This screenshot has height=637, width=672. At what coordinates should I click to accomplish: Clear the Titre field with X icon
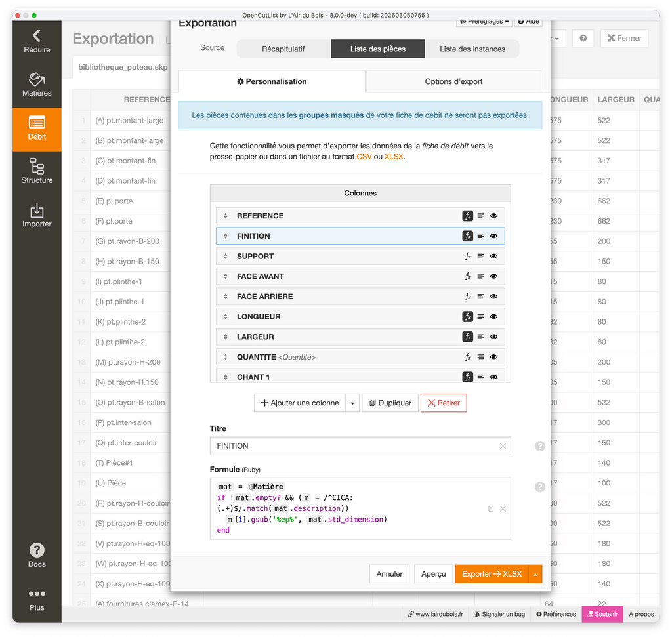pyautogui.click(x=503, y=446)
